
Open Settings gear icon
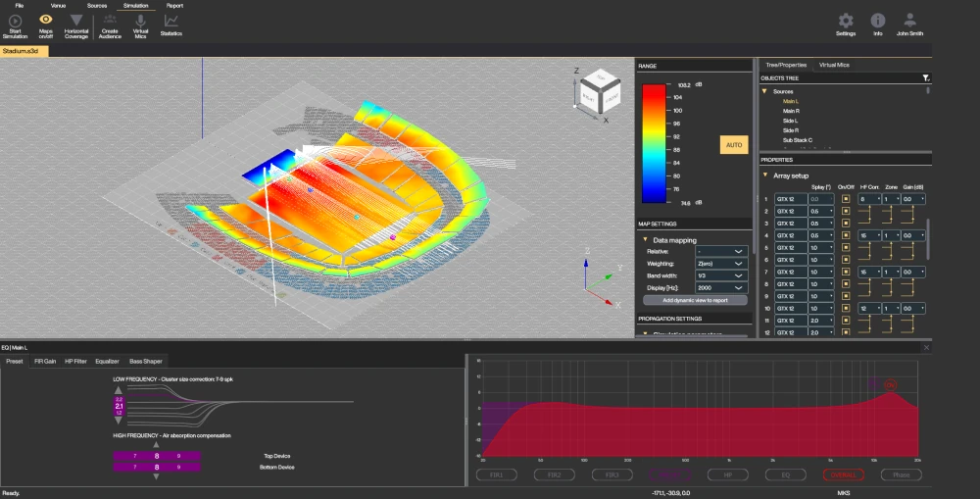pos(846,21)
